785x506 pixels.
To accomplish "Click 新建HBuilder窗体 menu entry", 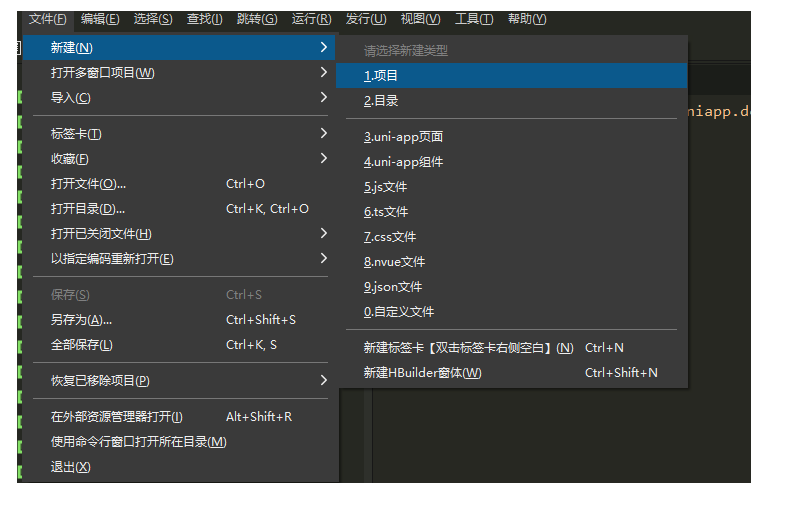I will (x=422, y=373).
